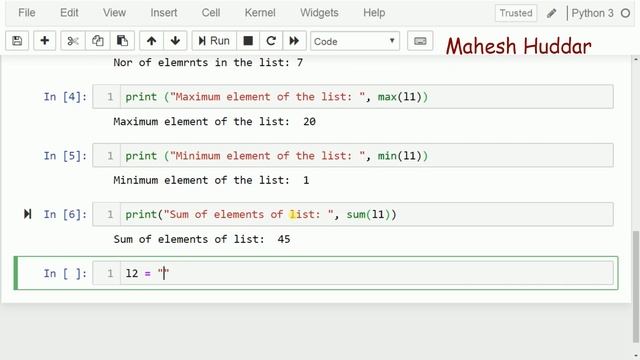Click output 'Minimum element of the list: 1'
Screen dimensions: 640x360
pyautogui.click(x=211, y=180)
